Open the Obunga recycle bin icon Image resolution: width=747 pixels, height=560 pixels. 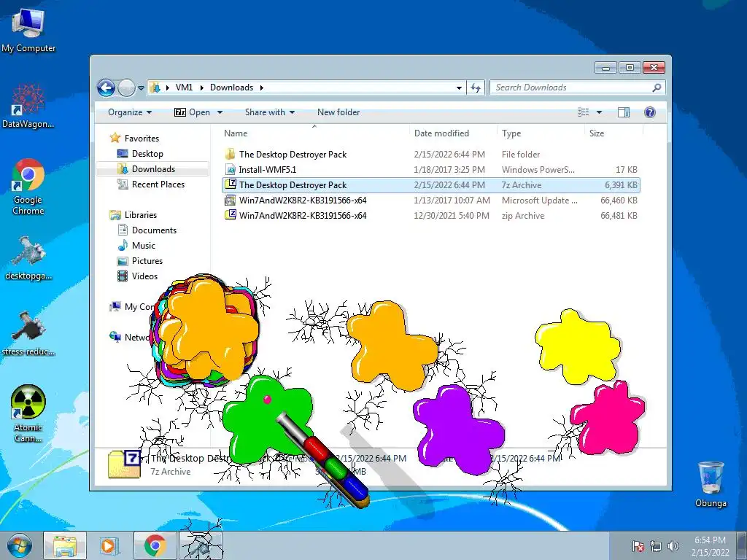(711, 484)
